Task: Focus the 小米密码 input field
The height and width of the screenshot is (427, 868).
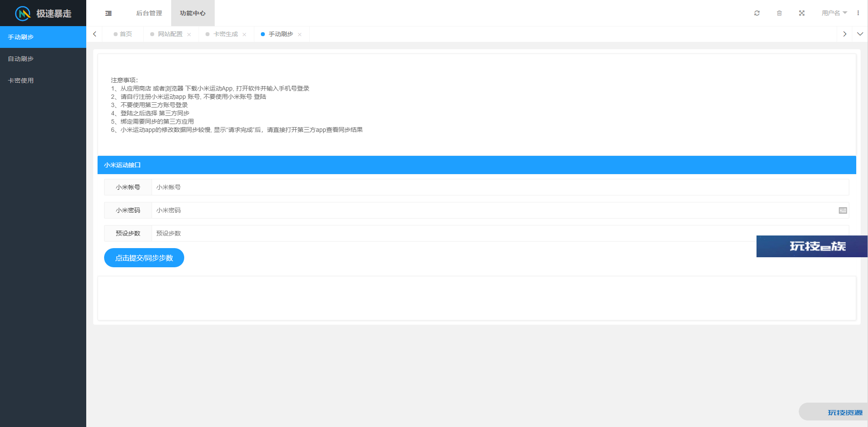Action: coord(500,210)
